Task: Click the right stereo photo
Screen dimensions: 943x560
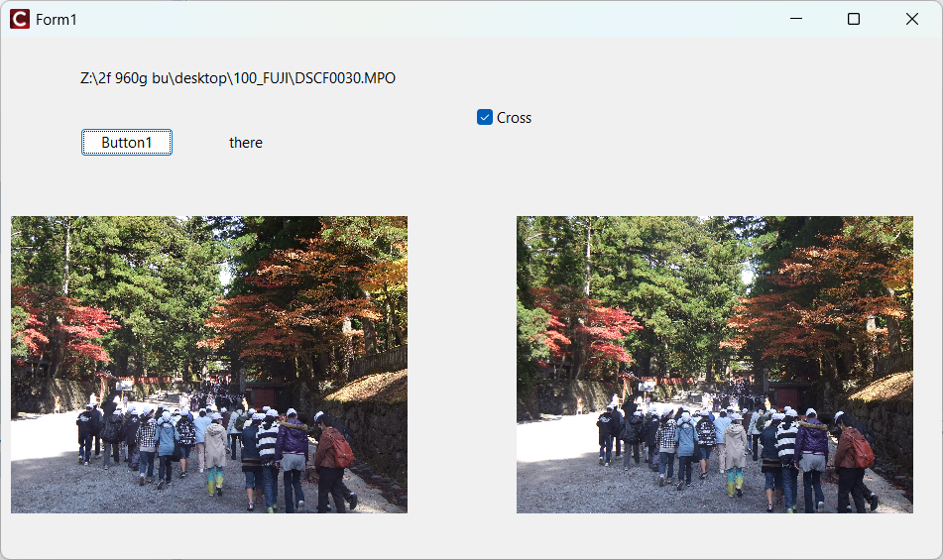Action: [715, 365]
